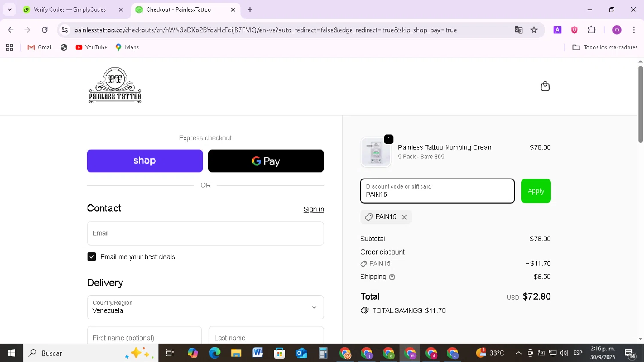Open Todos los marcadores folder
Image resolution: width=644 pixels, height=362 pixels.
click(605, 48)
